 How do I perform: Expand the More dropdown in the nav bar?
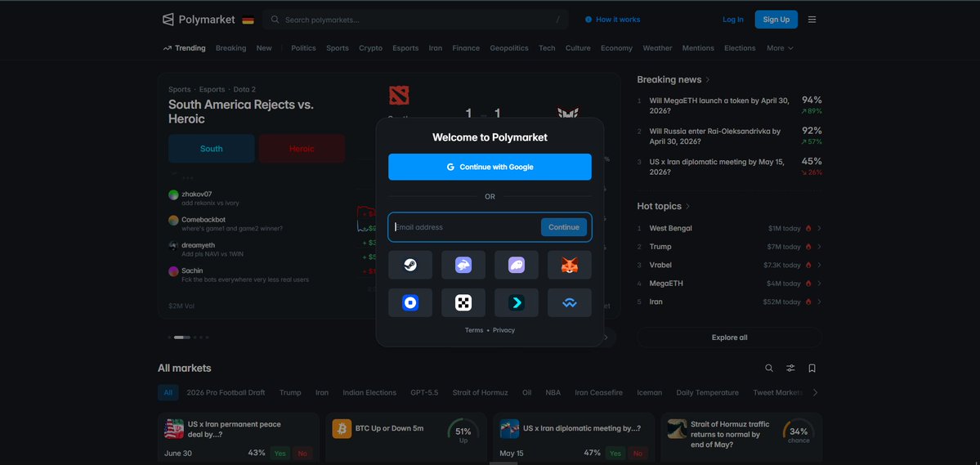coord(780,48)
